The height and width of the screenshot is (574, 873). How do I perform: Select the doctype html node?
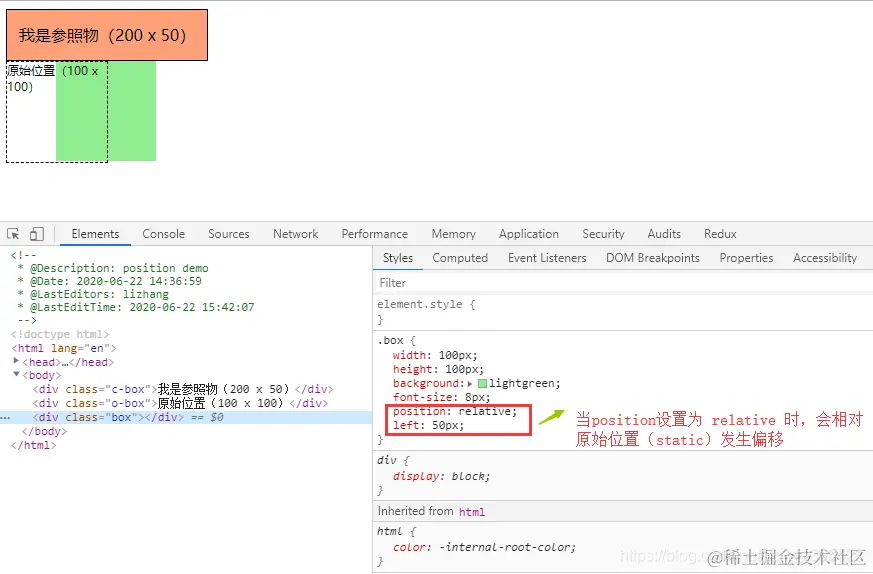pyautogui.click(x=60, y=334)
